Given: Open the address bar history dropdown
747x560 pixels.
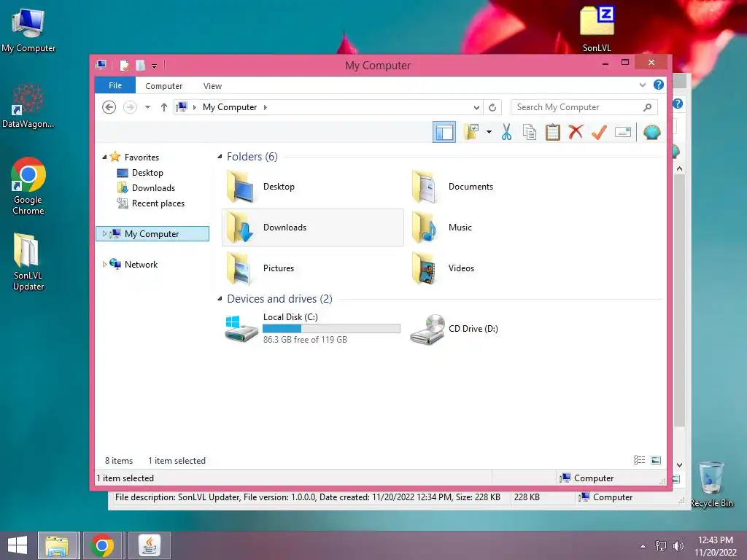Looking at the screenshot, I should pyautogui.click(x=476, y=107).
